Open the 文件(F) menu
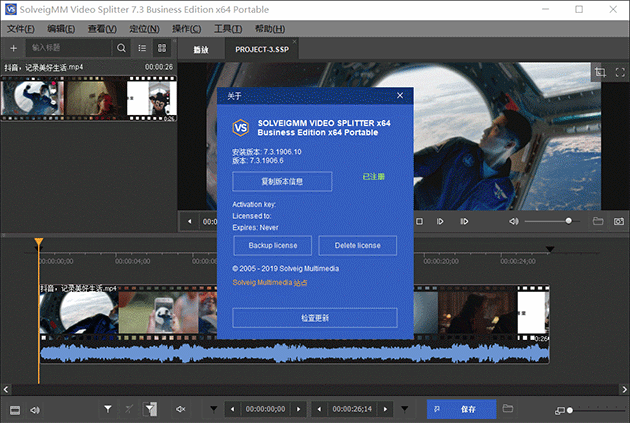Image resolution: width=630 pixels, height=423 pixels. [20, 29]
